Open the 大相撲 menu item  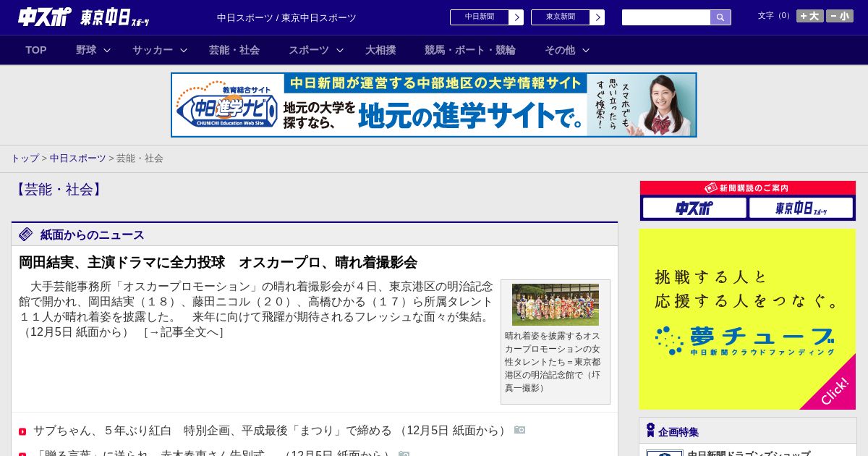coord(380,50)
